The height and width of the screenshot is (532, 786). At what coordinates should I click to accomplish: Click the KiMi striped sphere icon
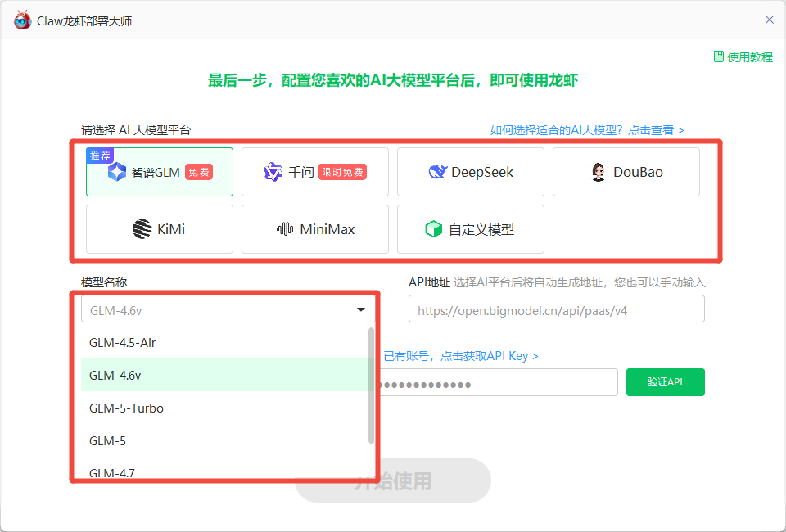pyautogui.click(x=142, y=229)
